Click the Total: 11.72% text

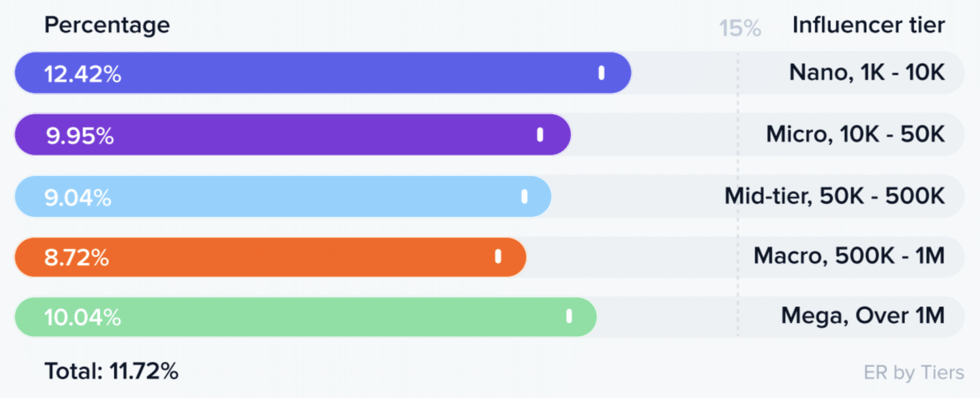[111, 371]
